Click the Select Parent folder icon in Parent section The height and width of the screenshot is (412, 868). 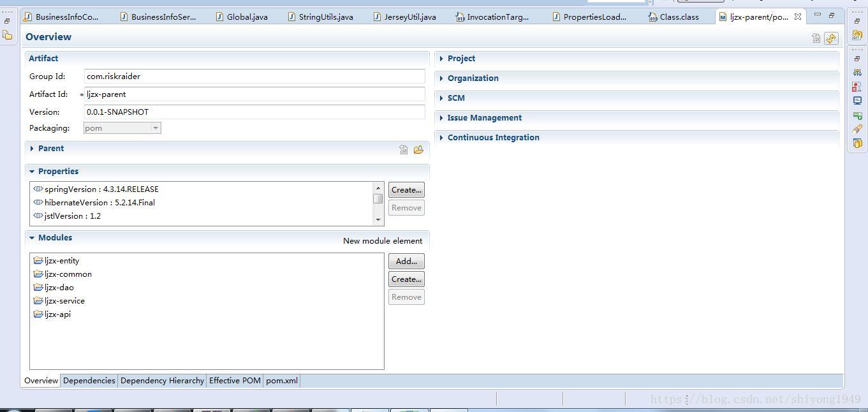coord(418,149)
